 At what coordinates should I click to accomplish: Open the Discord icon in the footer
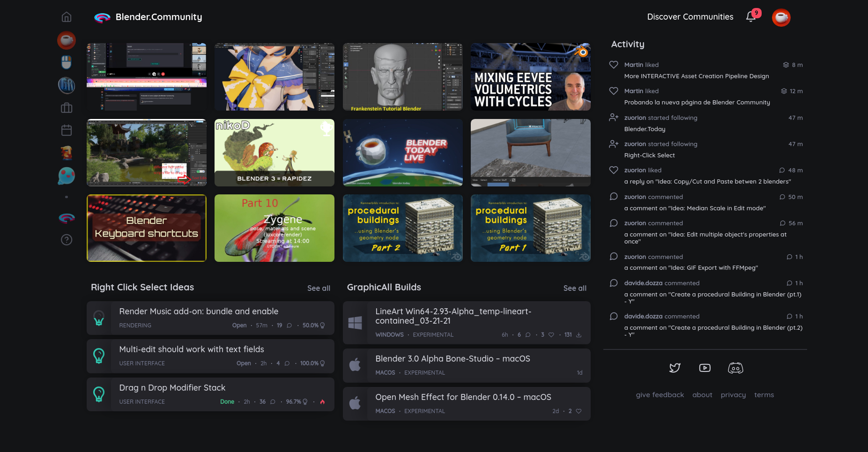coord(735,368)
